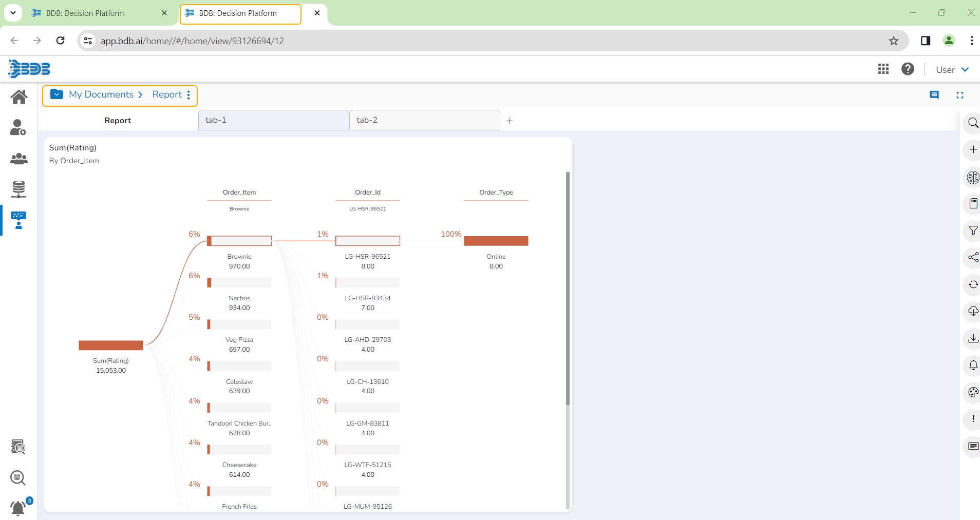Open the message panel icon at right
Viewport: 980px width, 520px height.
click(x=973, y=446)
